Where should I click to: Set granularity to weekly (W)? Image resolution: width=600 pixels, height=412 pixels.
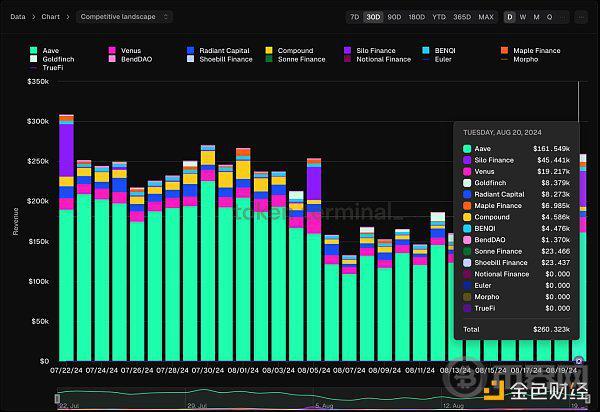coord(523,17)
